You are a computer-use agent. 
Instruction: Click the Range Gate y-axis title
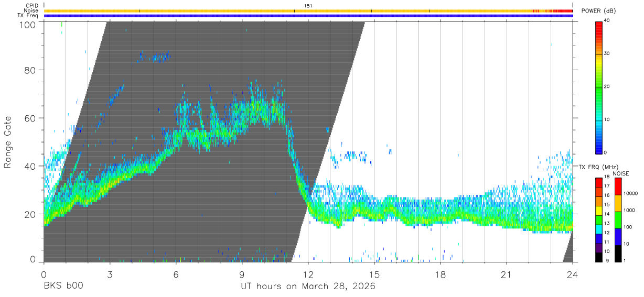tap(8, 142)
